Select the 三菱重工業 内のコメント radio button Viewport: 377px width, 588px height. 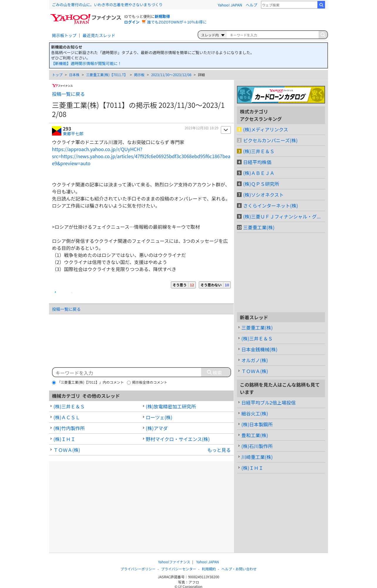[x=54, y=382]
